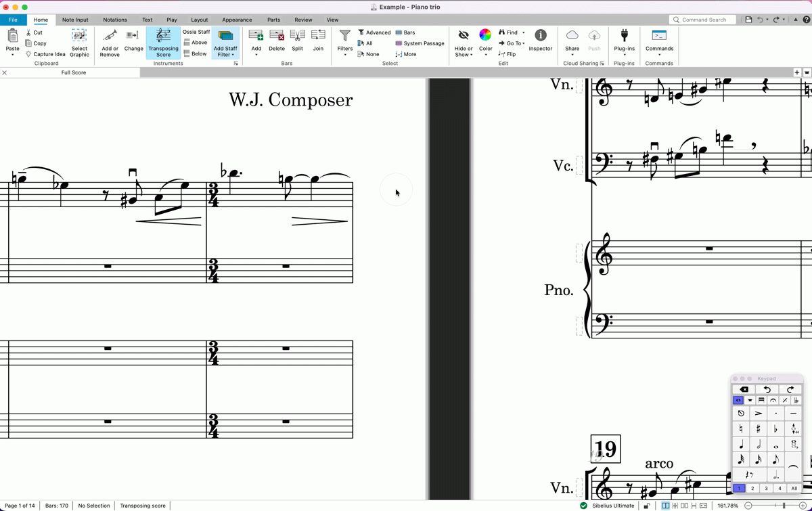812x511 pixels.
Task: Open the Inspector panel
Action: [x=541, y=41]
